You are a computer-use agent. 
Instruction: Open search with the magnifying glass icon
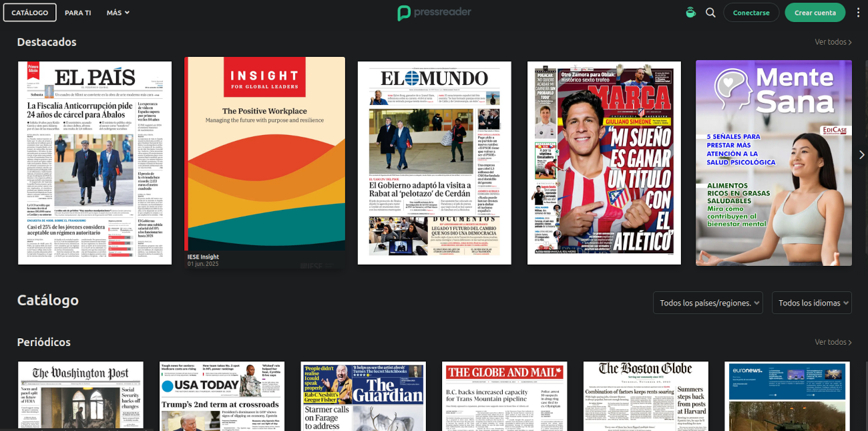point(710,12)
